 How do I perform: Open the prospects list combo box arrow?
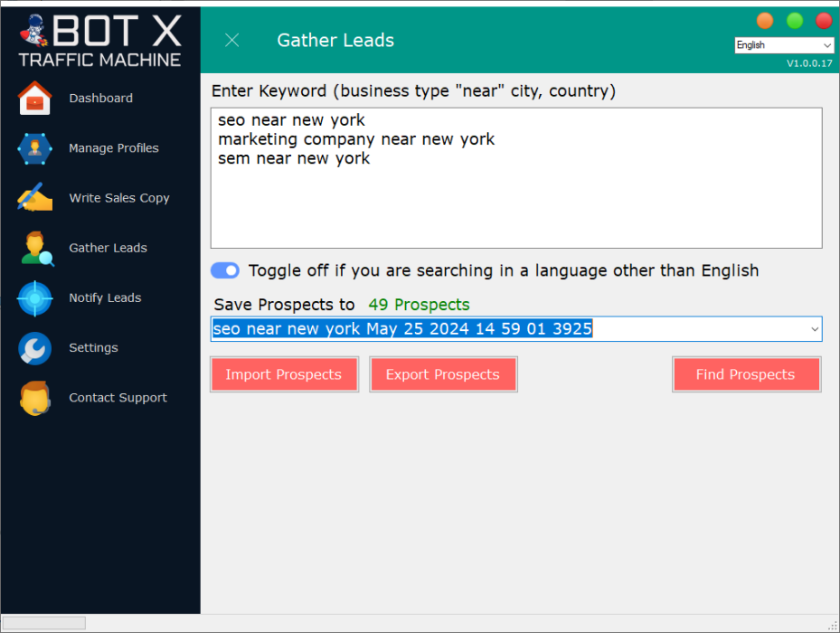[x=813, y=328]
